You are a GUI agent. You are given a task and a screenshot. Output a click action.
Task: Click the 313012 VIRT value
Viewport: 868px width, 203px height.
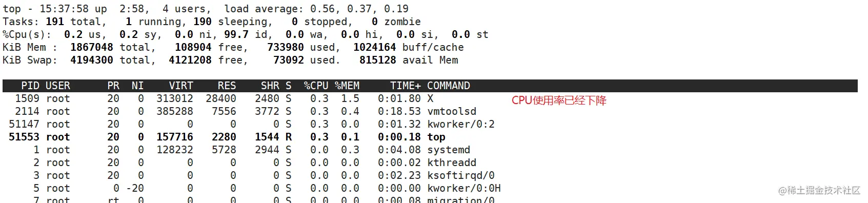click(x=175, y=98)
